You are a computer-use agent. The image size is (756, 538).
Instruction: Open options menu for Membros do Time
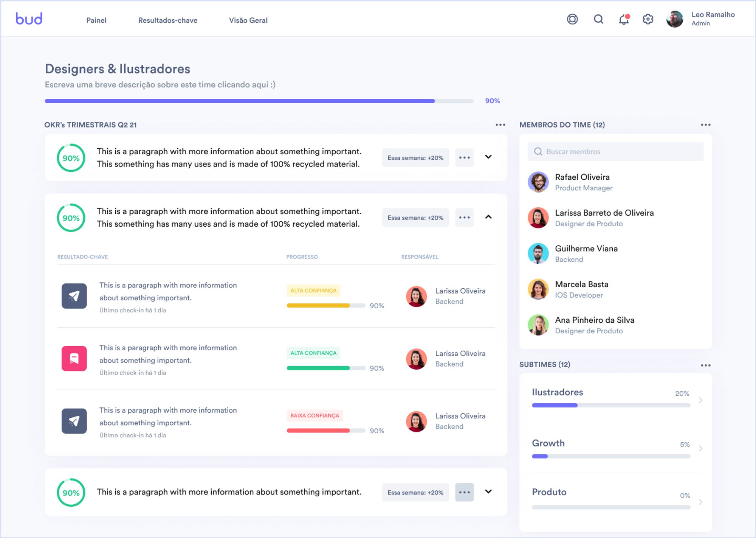(705, 125)
